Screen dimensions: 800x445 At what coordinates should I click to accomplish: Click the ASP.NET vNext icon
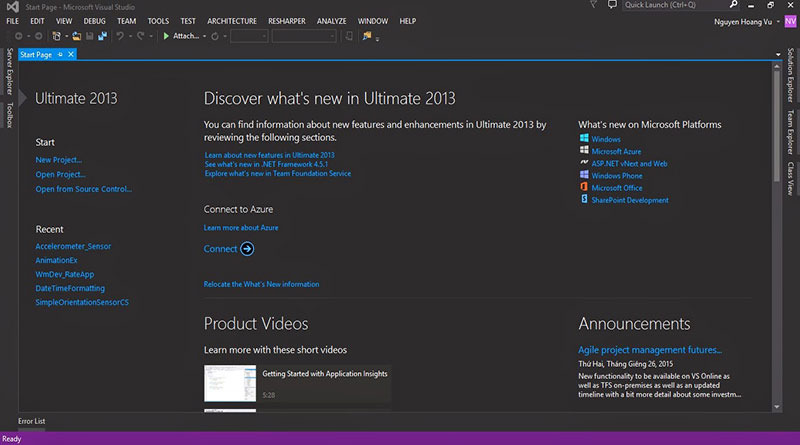(x=584, y=162)
